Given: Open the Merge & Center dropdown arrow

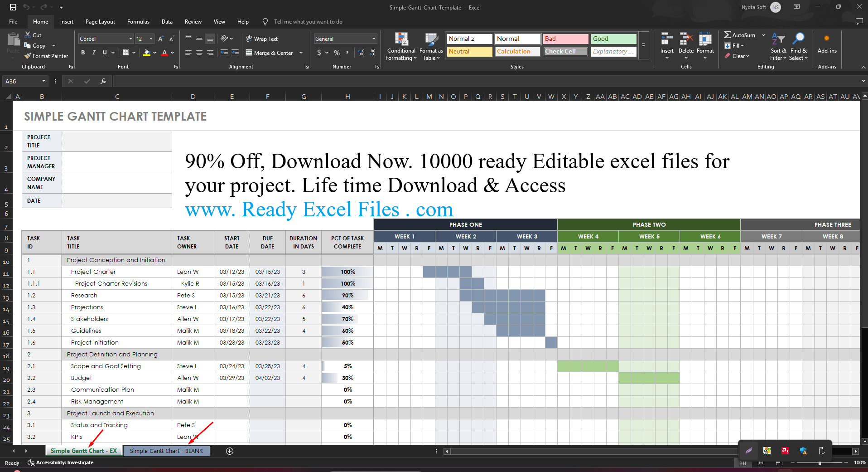Looking at the screenshot, I should (x=301, y=53).
